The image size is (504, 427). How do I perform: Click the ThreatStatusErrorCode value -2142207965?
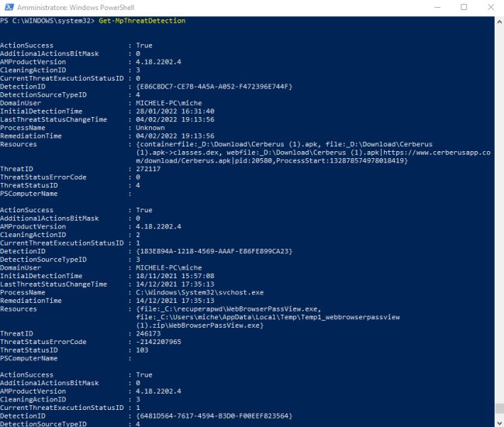click(x=158, y=342)
